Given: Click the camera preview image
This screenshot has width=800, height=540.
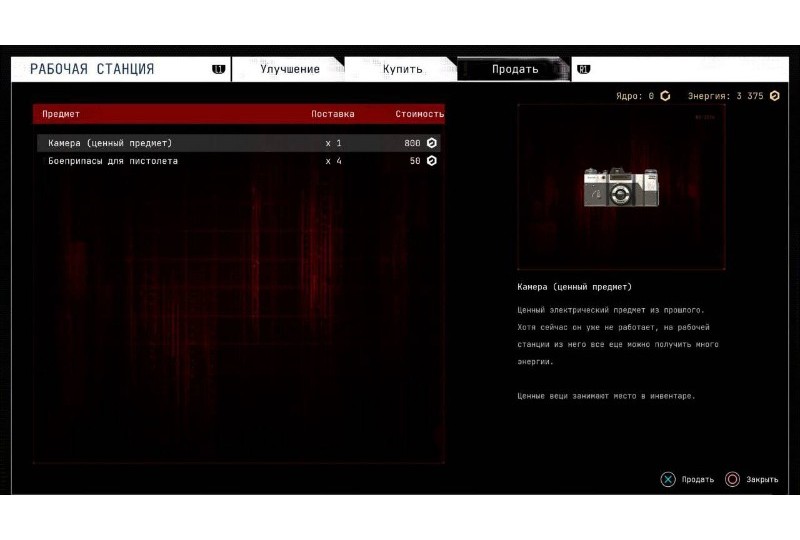Looking at the screenshot, I should (x=621, y=187).
